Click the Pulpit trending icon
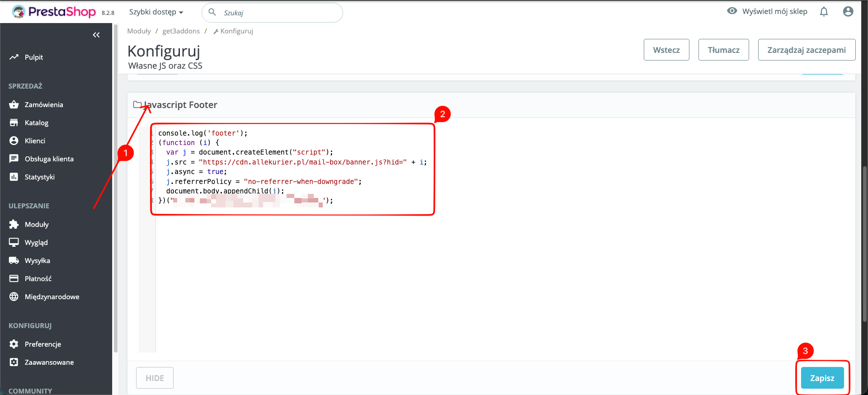This screenshot has height=395, width=868. [14, 57]
